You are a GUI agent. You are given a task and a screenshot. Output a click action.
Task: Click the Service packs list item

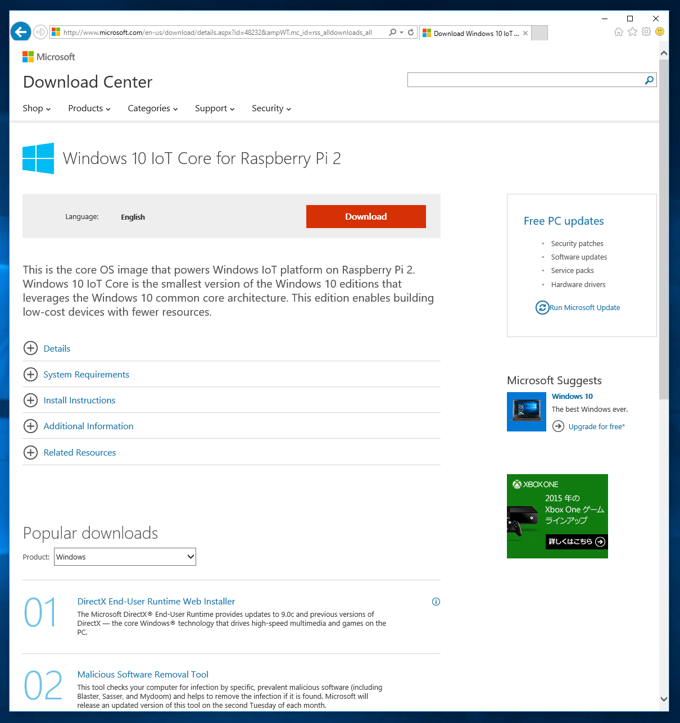pyautogui.click(x=572, y=270)
